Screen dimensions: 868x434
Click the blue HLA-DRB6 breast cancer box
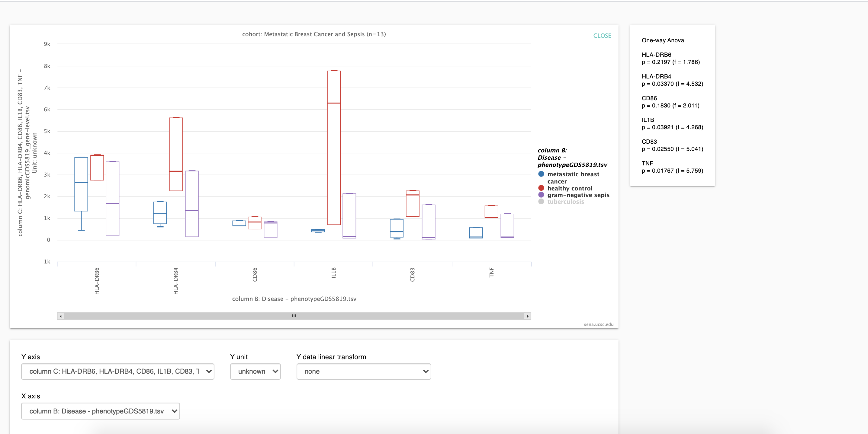point(81,184)
